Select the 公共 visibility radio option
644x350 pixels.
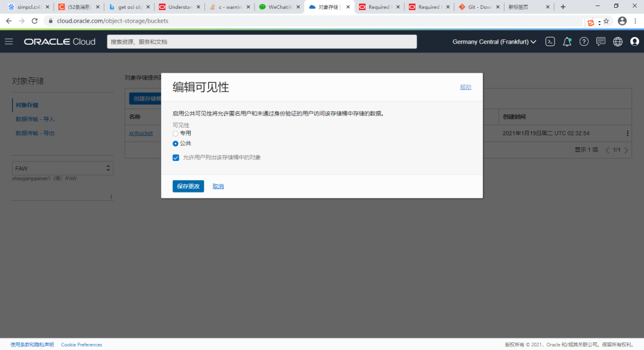pos(175,143)
